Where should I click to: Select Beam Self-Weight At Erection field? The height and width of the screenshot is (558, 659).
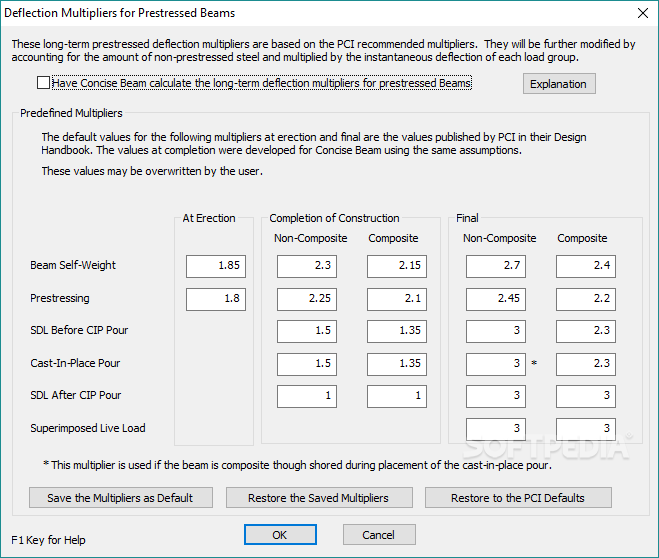tap(216, 266)
